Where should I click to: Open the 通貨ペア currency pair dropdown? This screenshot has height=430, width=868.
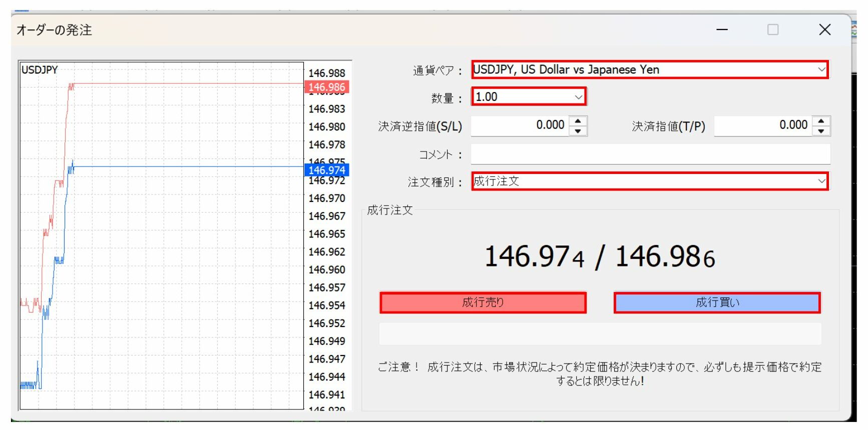coord(821,69)
